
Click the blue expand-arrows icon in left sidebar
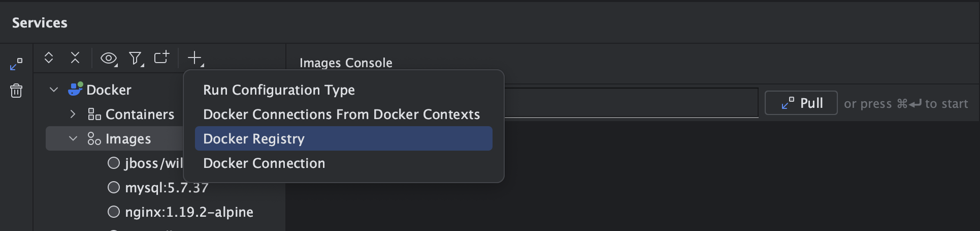(x=16, y=64)
